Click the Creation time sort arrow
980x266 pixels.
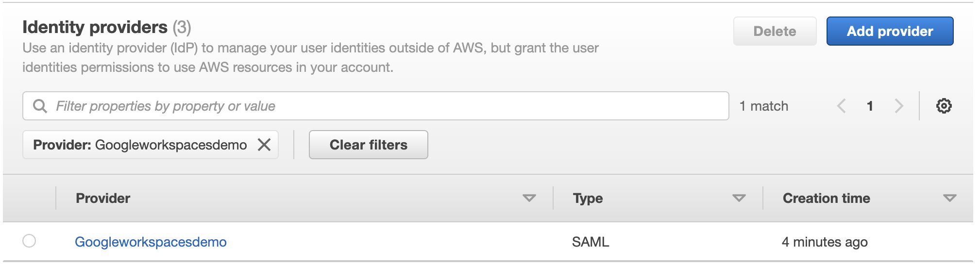click(949, 198)
